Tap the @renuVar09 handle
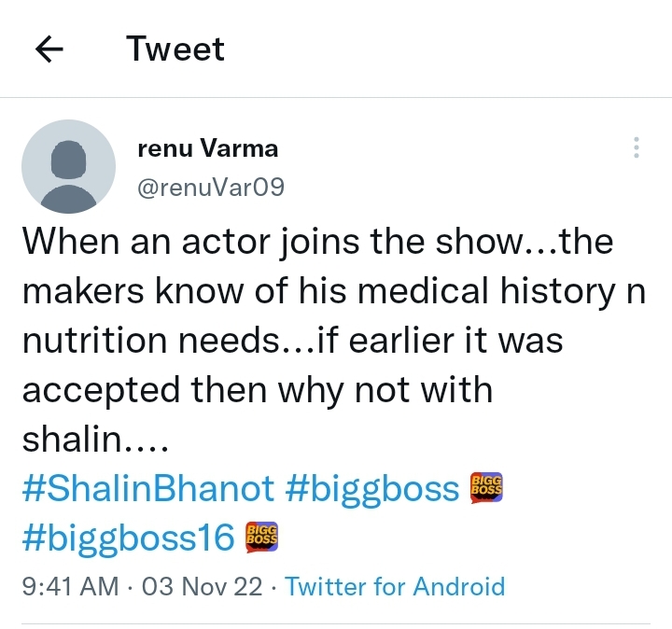 point(210,188)
